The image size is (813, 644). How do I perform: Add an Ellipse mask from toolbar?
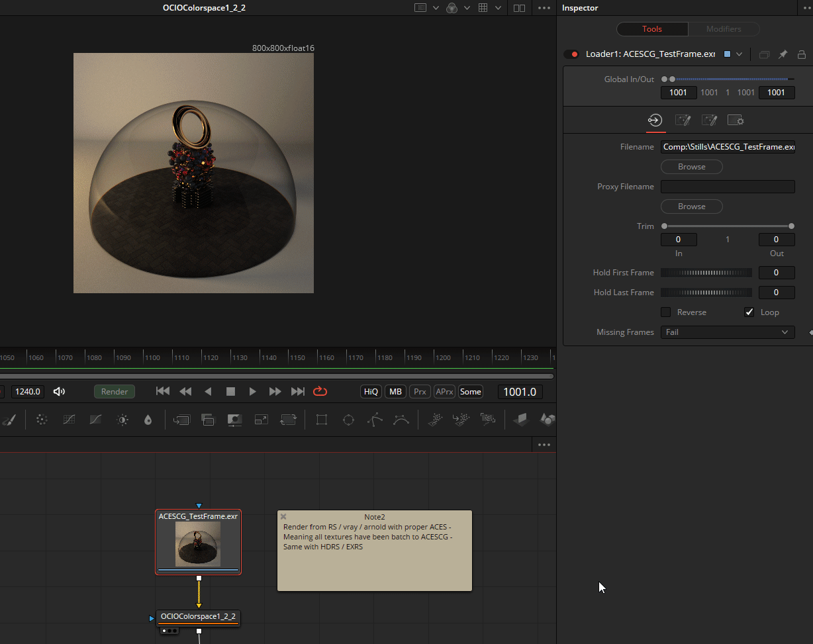[348, 420]
